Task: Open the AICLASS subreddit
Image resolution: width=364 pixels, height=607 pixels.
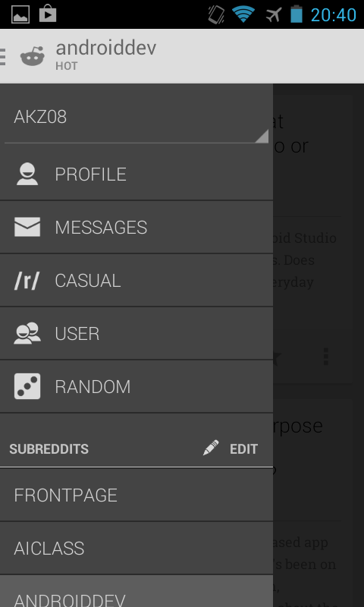Action: 136,548
